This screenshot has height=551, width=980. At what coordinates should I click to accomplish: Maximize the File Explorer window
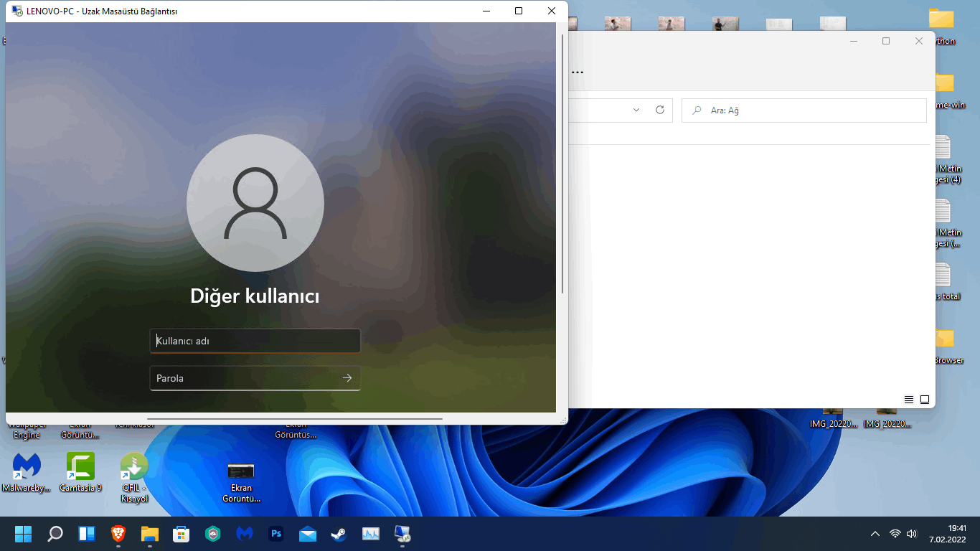click(x=886, y=41)
